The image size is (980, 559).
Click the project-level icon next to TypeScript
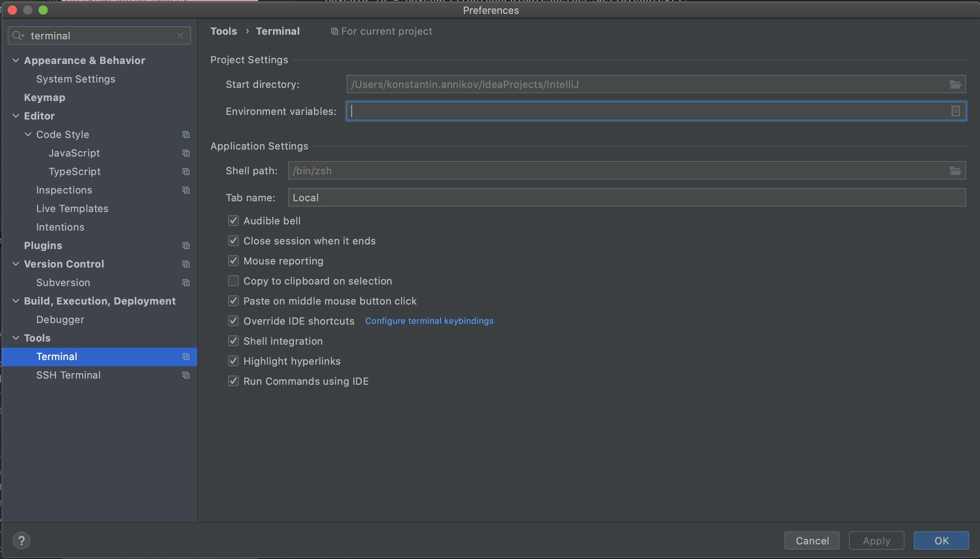(186, 172)
